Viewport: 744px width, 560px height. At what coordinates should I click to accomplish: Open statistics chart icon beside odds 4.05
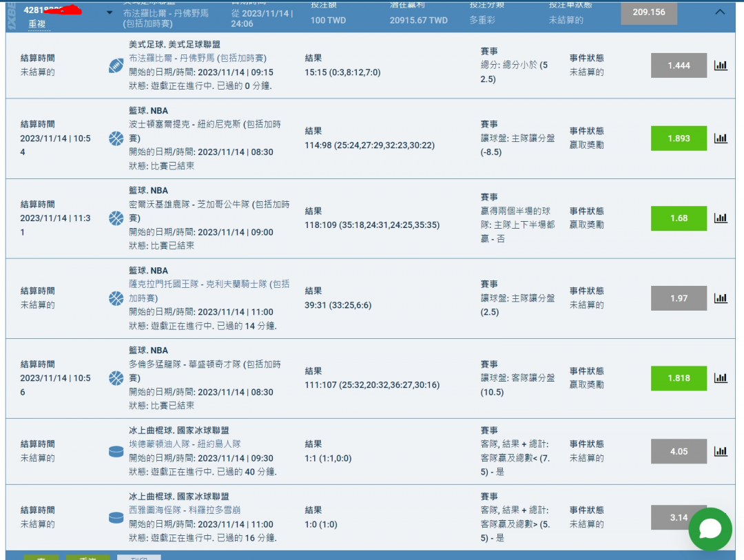click(x=721, y=451)
